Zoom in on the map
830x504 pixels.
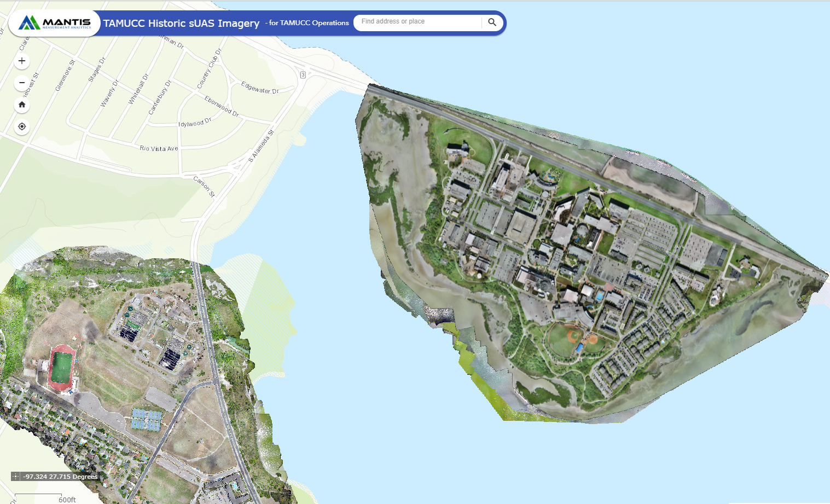[x=22, y=61]
